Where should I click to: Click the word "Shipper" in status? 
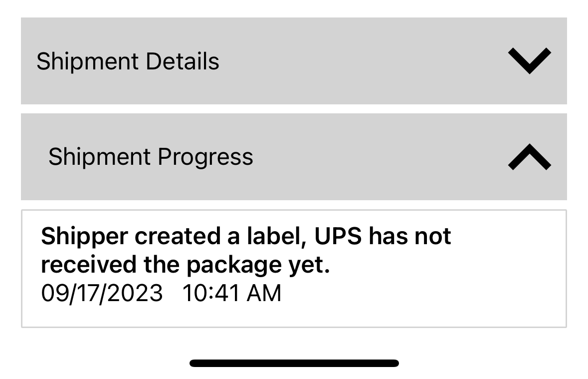click(84, 237)
